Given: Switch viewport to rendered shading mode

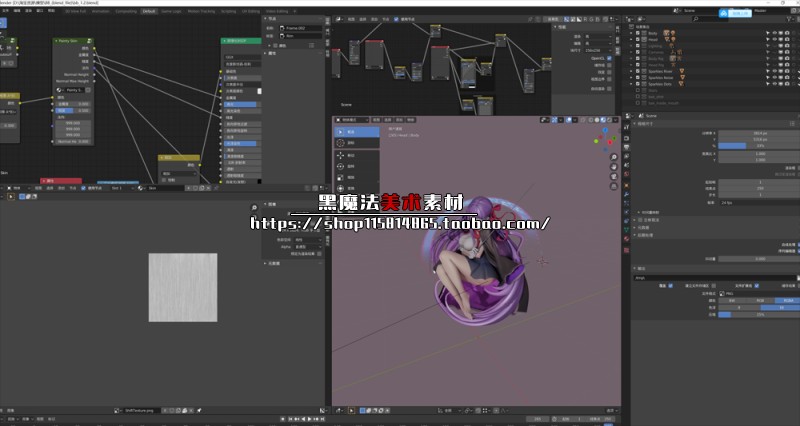Looking at the screenshot, I should 609,120.
